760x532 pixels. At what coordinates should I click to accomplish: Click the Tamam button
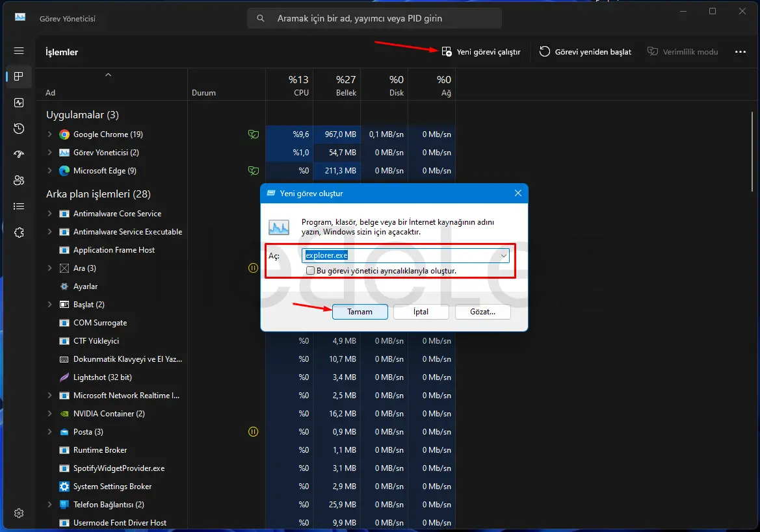point(360,312)
